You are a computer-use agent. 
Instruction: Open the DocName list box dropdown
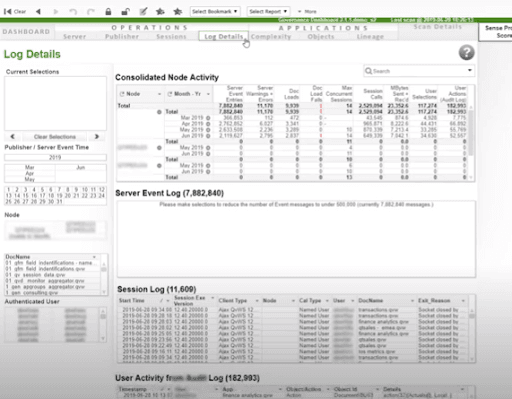pos(94,257)
